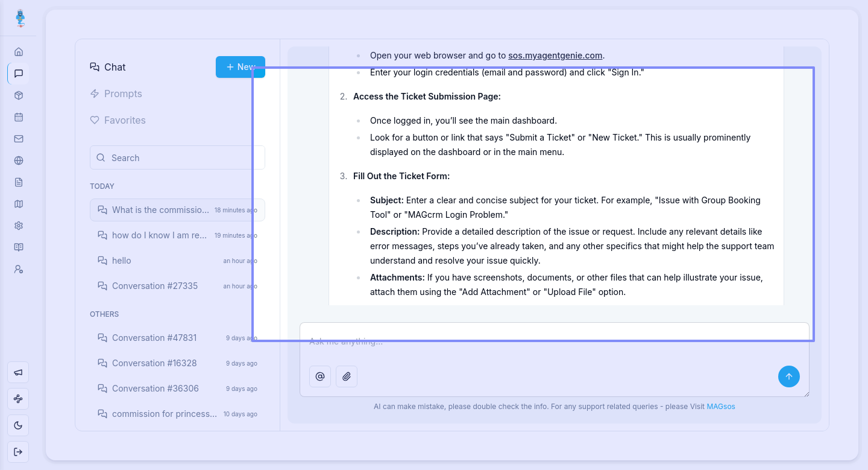This screenshot has width=868, height=470.
Task: Open the MAGsos support link
Action: pos(720,407)
